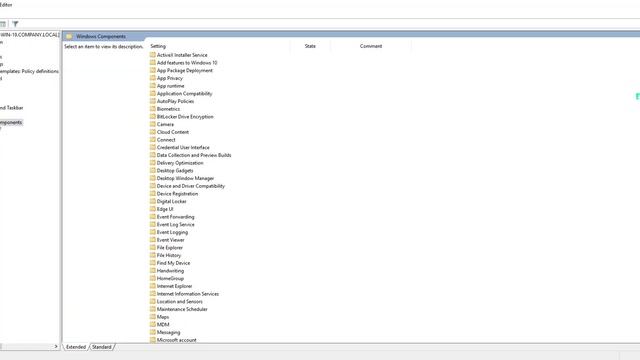Open the Biometrics folder

tap(165, 109)
